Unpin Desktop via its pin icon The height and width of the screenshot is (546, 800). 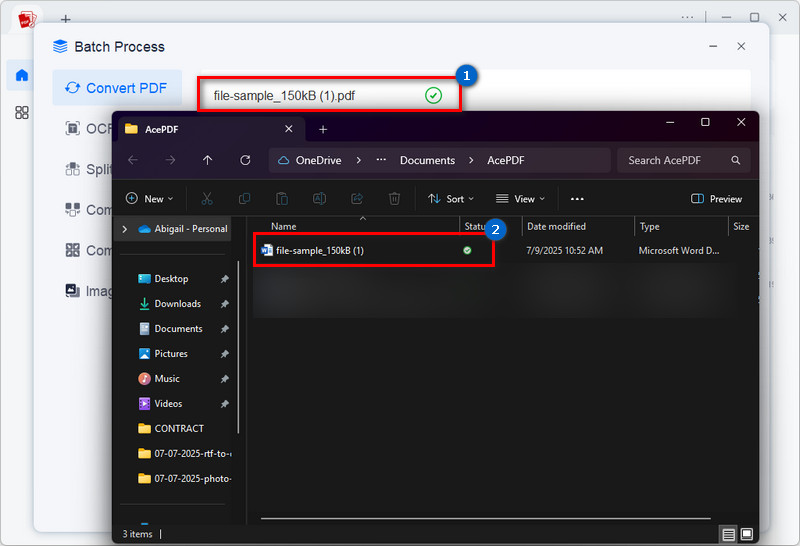pyautogui.click(x=224, y=279)
